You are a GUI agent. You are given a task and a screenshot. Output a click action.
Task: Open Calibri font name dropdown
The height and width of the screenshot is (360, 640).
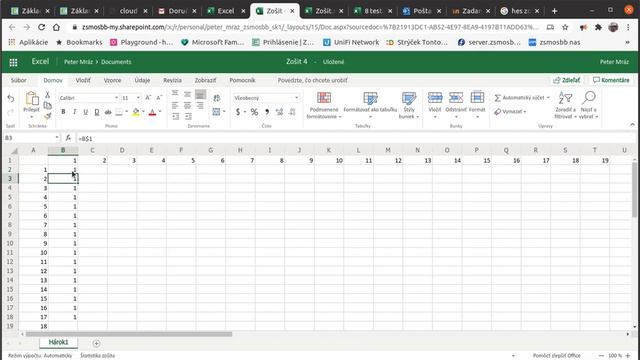point(116,98)
